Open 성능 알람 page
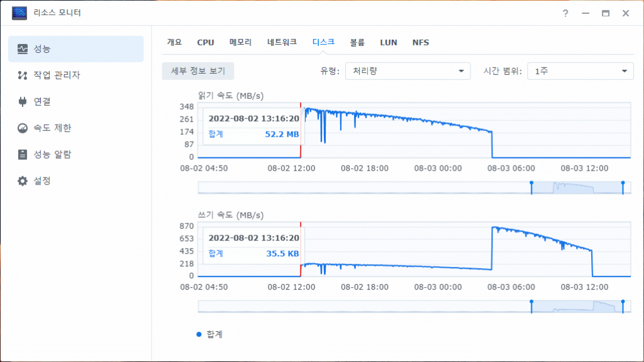This screenshot has height=362, width=644. pos(76,154)
